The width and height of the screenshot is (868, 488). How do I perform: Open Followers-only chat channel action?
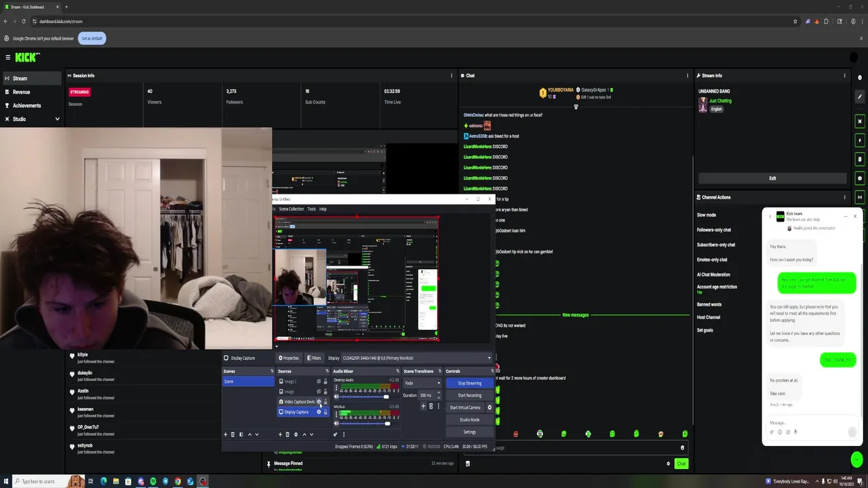[714, 230]
